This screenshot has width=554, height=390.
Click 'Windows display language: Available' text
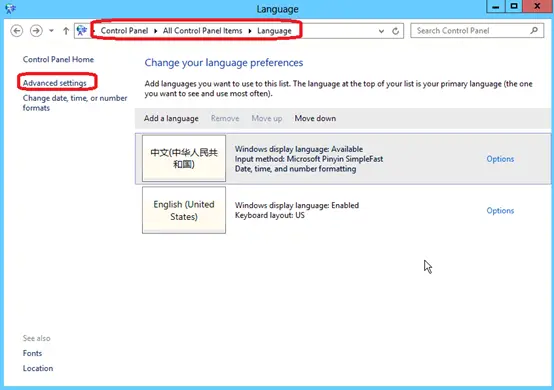[x=299, y=149]
